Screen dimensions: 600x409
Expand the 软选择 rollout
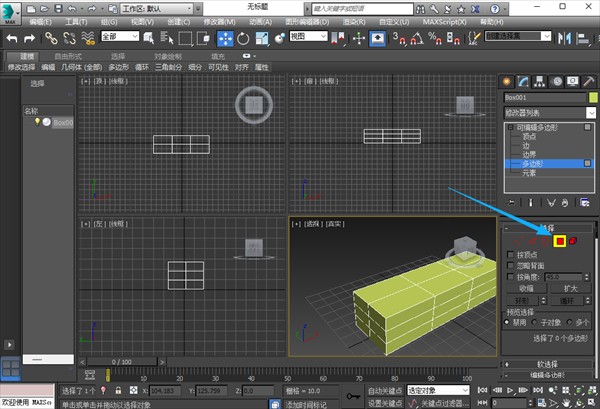[x=547, y=363]
